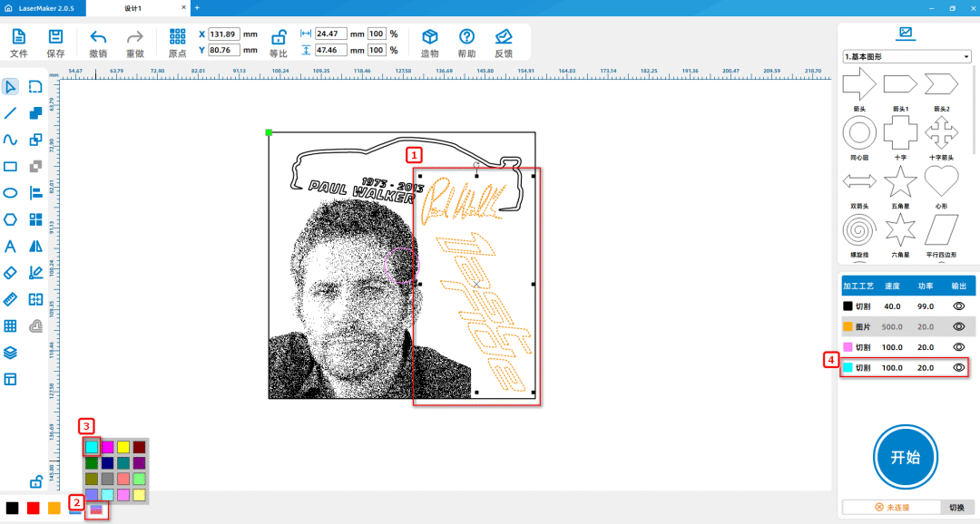The height and width of the screenshot is (524, 980).
Task: Pick the eraser tool
Action: pyautogui.click(x=11, y=272)
